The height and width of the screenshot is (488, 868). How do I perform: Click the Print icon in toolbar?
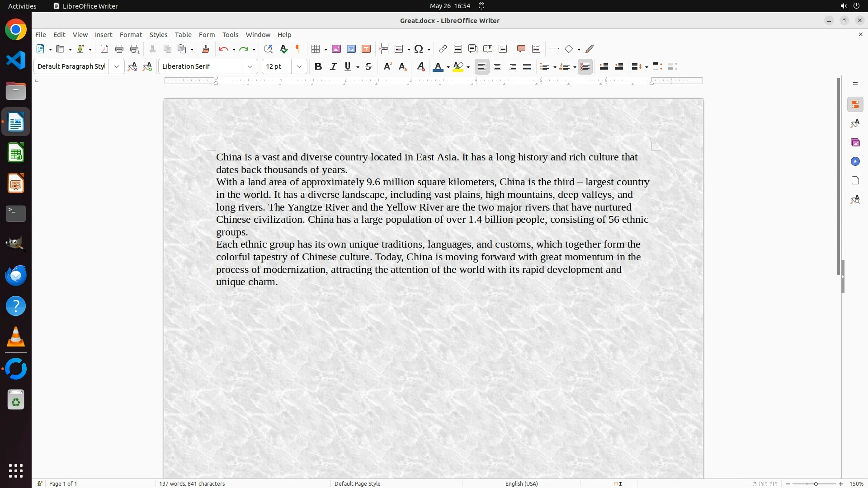point(119,49)
